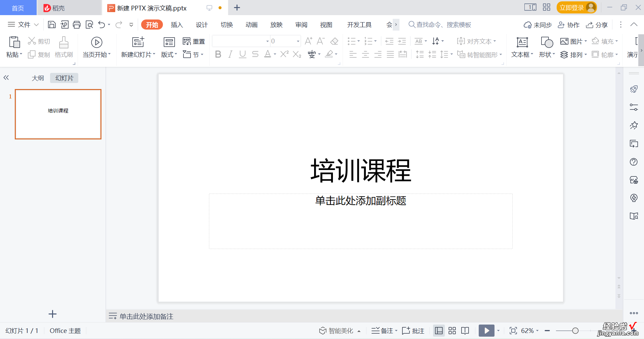Clear formatting with eraser icon
Screen dimensions: 644x339
pos(334,41)
